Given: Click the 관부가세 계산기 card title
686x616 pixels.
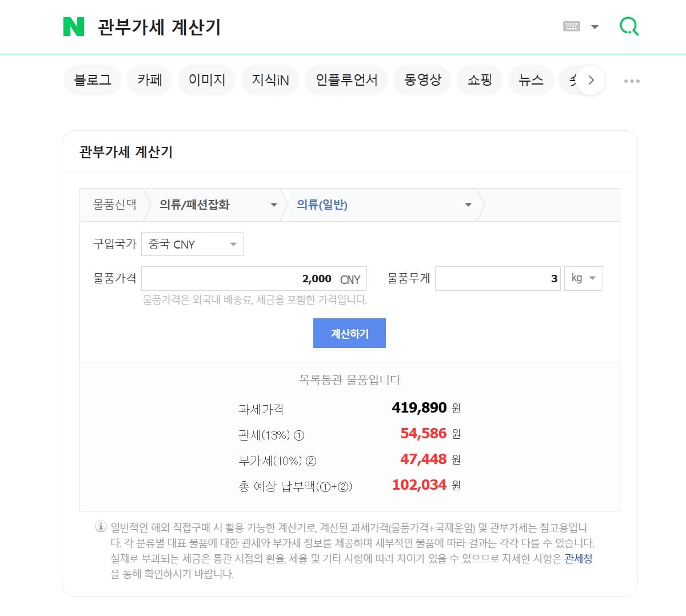Looking at the screenshot, I should coord(126,152).
